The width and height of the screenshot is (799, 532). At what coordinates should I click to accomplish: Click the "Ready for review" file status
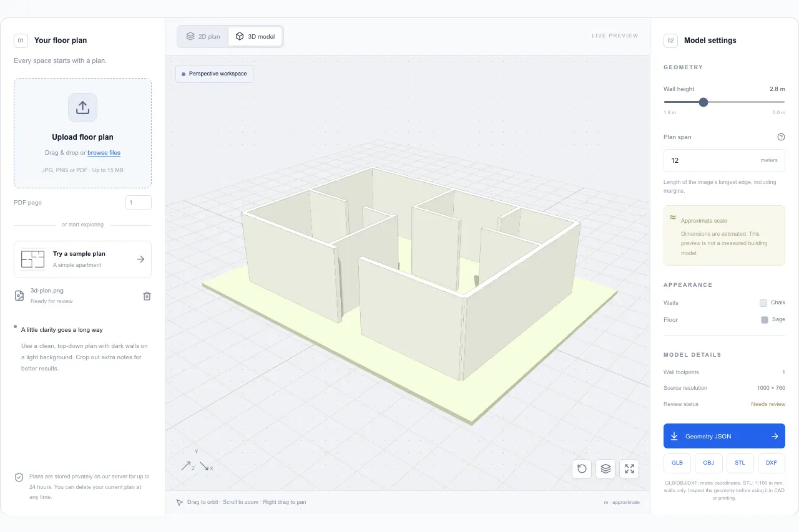pyautogui.click(x=52, y=301)
